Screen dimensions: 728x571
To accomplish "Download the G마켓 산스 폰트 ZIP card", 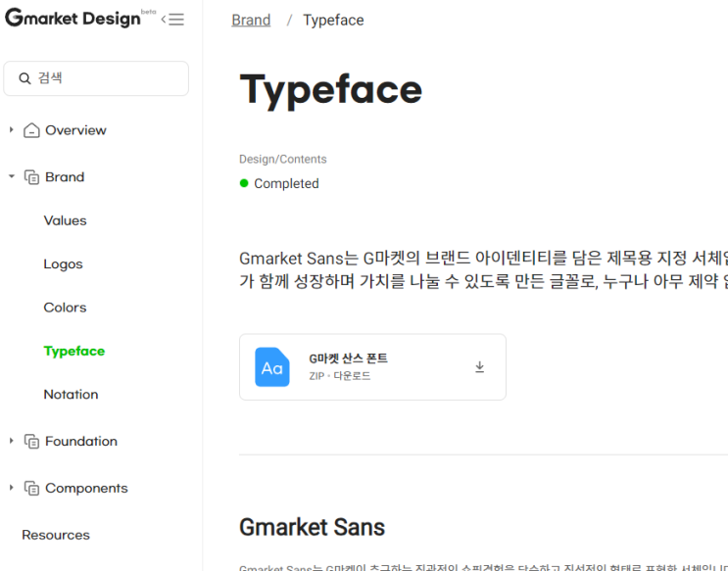I will [x=373, y=367].
